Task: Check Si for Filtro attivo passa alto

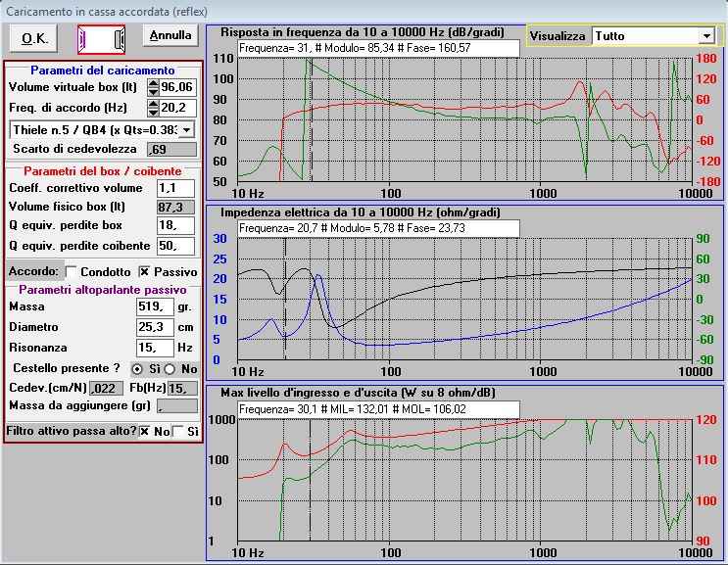Action: 177,432
